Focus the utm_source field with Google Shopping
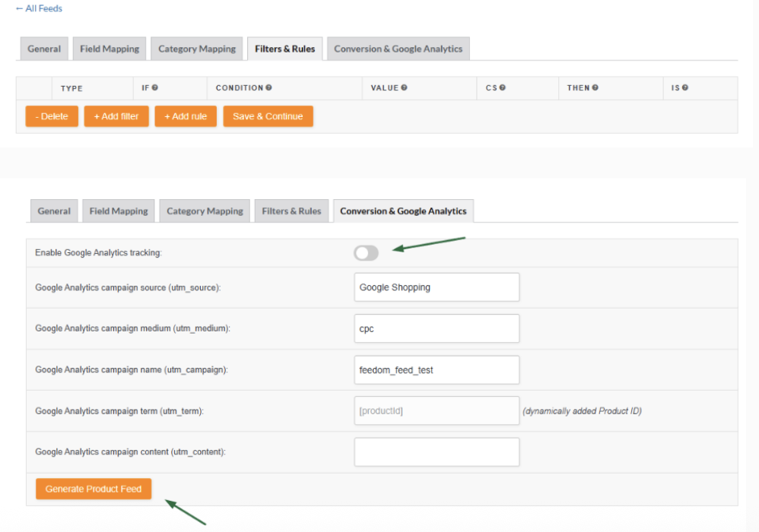The width and height of the screenshot is (759, 532). pos(437,287)
